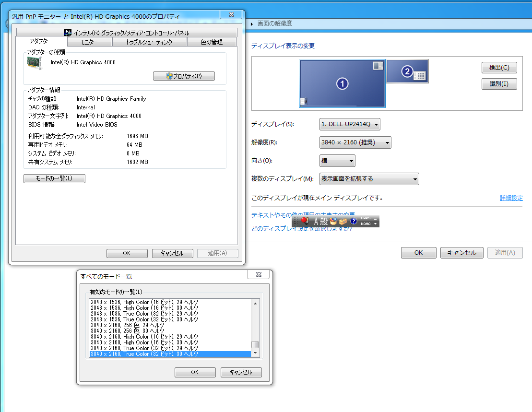Click the IME input mode 'A般' indicator
The image size is (532, 412).
click(x=320, y=221)
